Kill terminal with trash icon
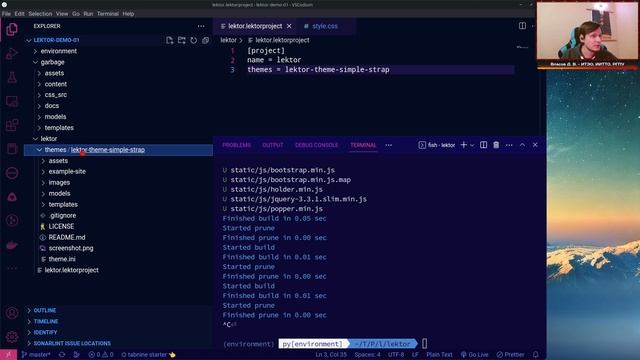640x360 pixels. 496,145
